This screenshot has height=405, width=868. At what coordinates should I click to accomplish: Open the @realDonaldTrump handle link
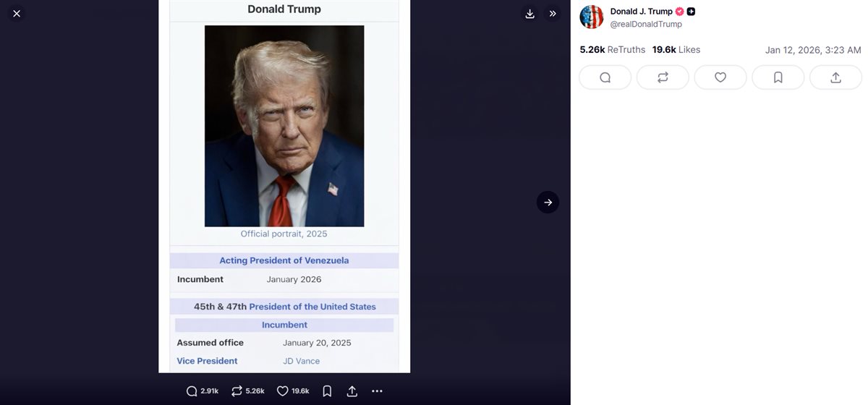(646, 25)
